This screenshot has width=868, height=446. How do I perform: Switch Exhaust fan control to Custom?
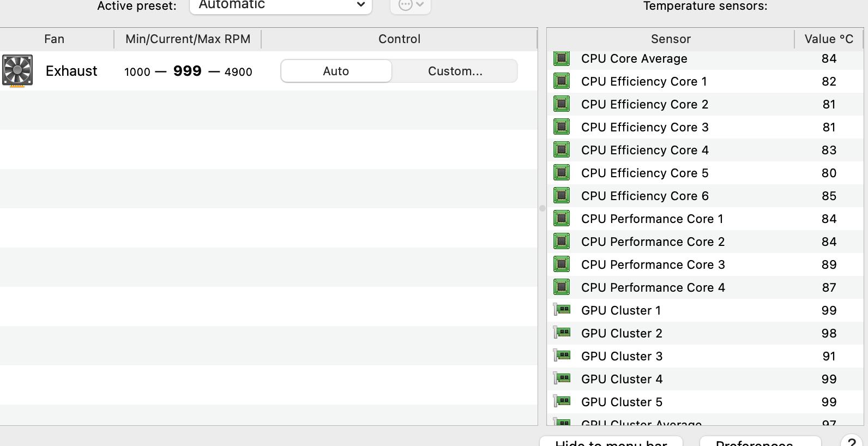coord(455,71)
